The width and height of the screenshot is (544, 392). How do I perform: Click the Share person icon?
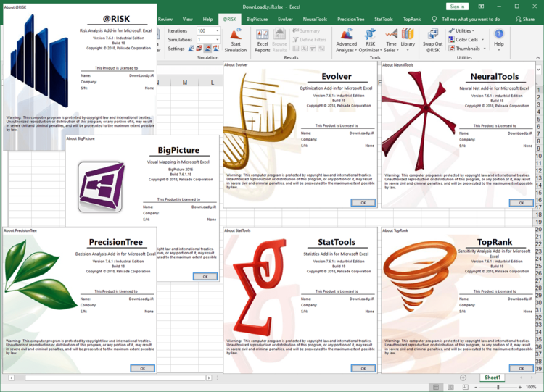coord(519,20)
